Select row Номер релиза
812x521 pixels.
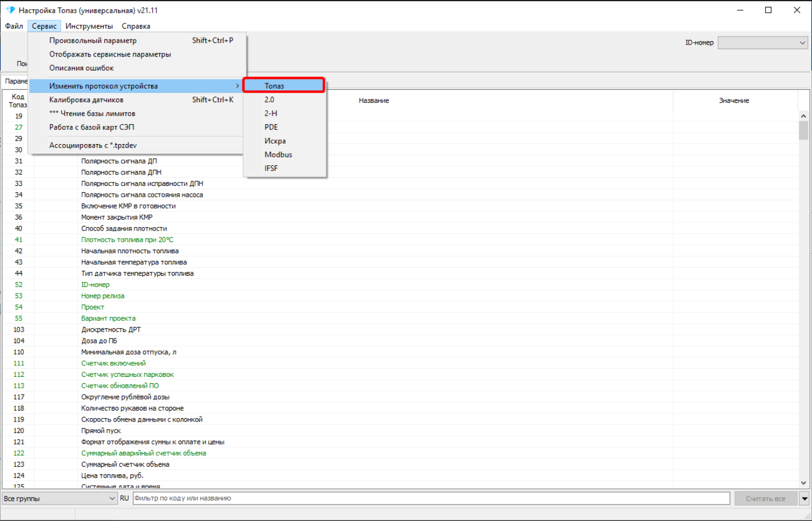tap(401, 296)
